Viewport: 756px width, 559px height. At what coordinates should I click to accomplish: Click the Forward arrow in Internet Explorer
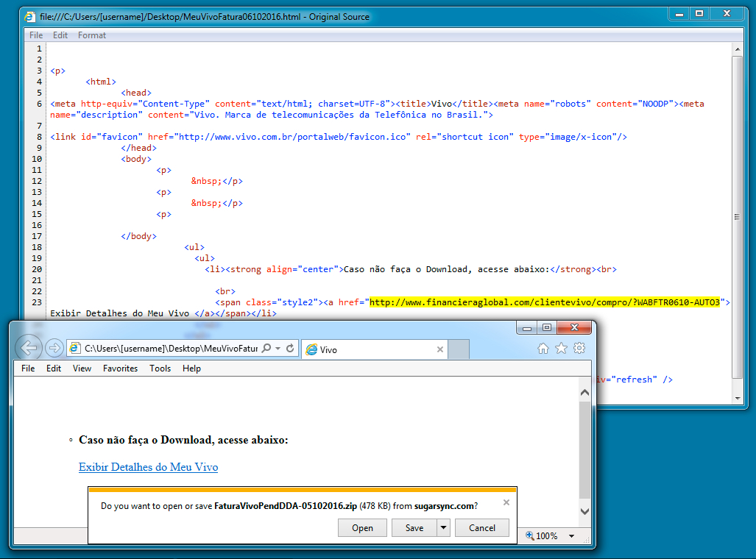[x=54, y=347]
